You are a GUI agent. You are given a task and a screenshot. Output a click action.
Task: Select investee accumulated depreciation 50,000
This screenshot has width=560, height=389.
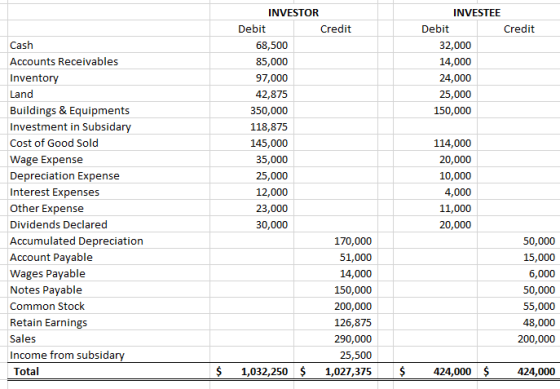pyautogui.click(x=539, y=241)
